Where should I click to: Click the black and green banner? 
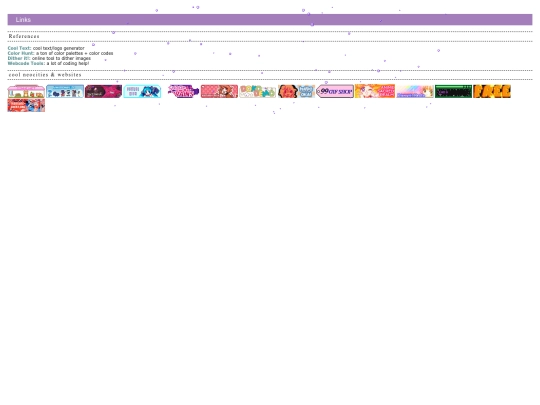[454, 91]
